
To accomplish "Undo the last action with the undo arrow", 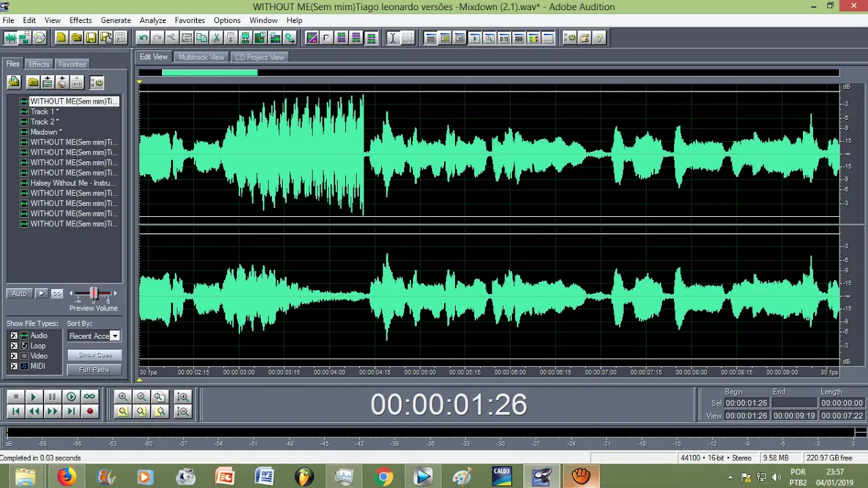I will (x=142, y=38).
